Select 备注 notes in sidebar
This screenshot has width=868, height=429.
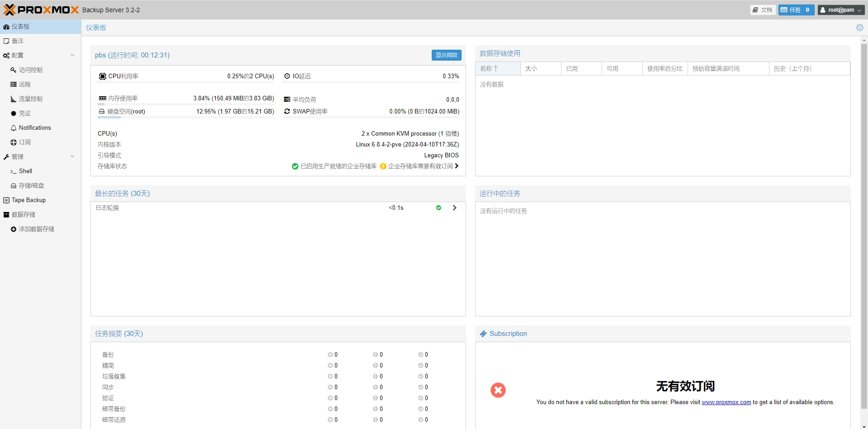pos(17,41)
